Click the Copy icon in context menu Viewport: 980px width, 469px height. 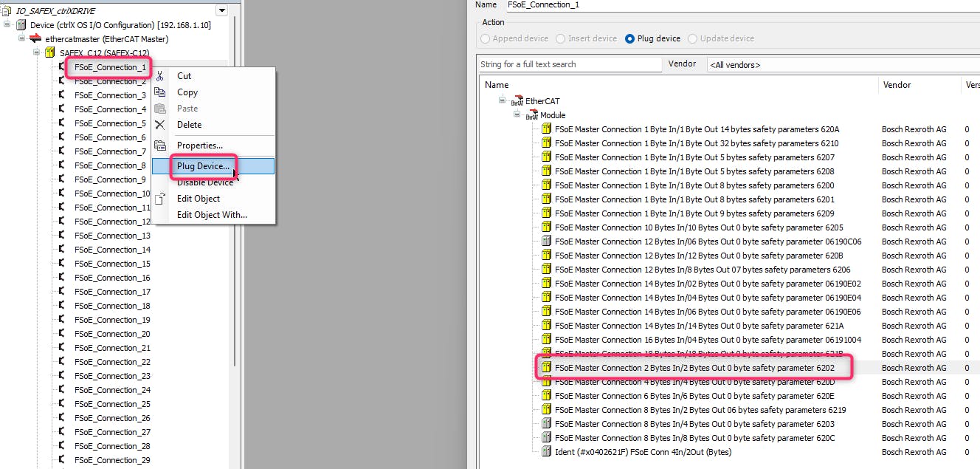coord(159,92)
